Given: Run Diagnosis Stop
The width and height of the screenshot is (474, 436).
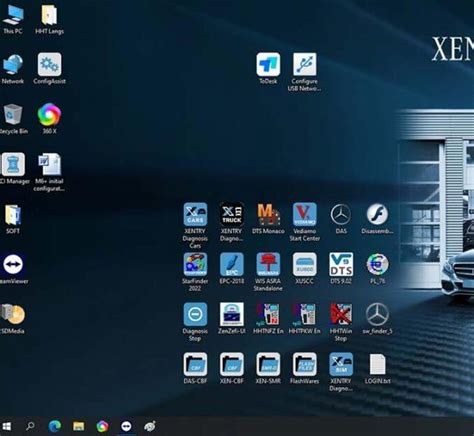Looking at the screenshot, I should (195, 322).
